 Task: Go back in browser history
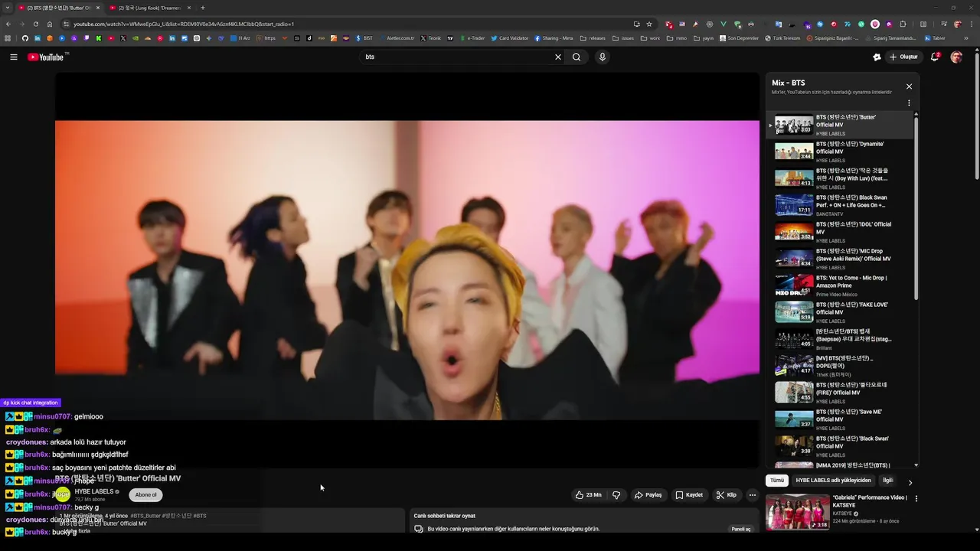8,24
